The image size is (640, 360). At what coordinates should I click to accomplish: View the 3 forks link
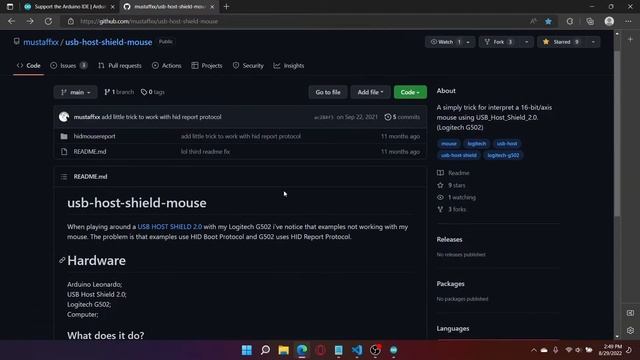click(451, 209)
